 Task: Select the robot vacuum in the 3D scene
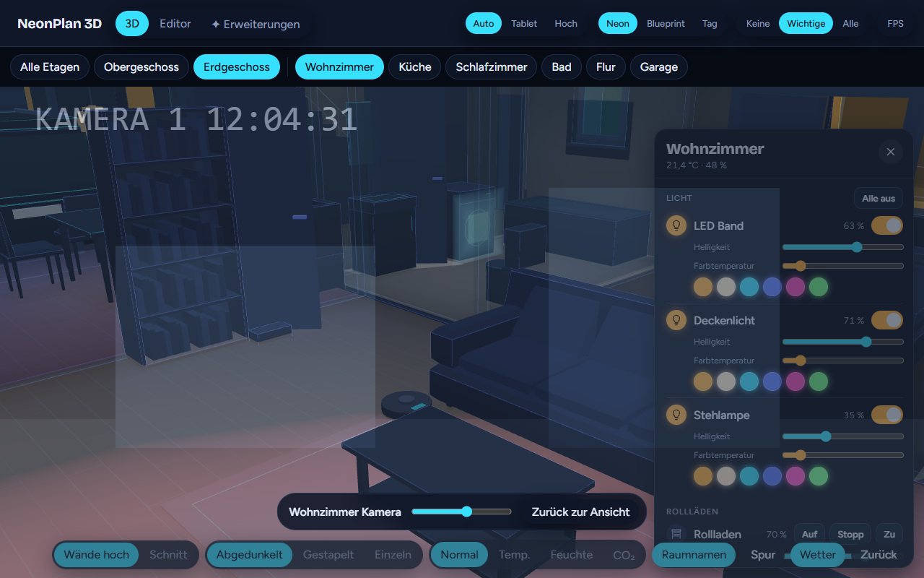[x=406, y=403]
